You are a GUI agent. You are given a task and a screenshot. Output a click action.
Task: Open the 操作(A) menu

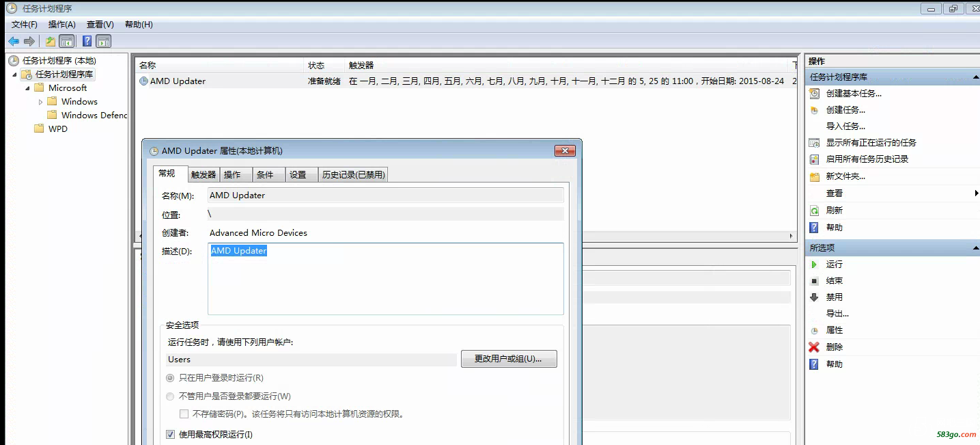(62, 25)
